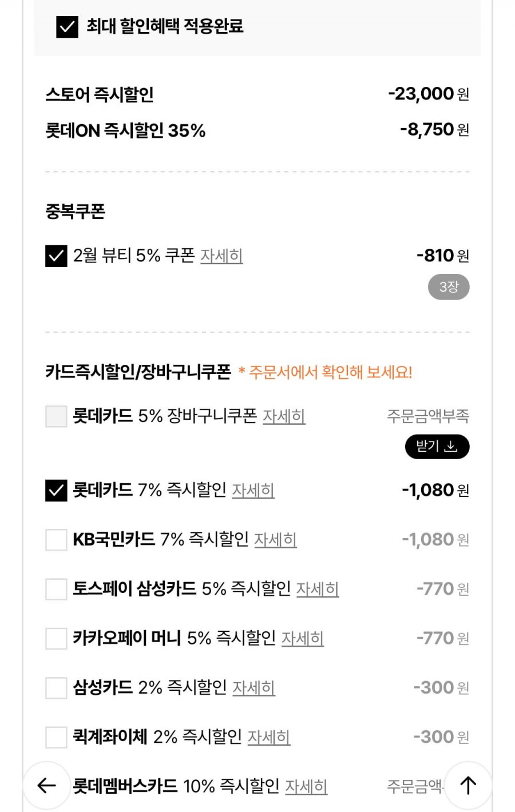Tick the 롯데카드 5% 장바구니쿠폰 checkbox

(56, 416)
